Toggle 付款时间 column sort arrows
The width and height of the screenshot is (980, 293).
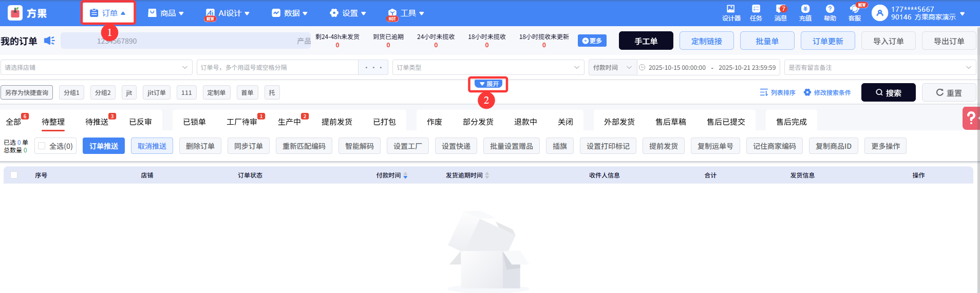click(x=405, y=175)
